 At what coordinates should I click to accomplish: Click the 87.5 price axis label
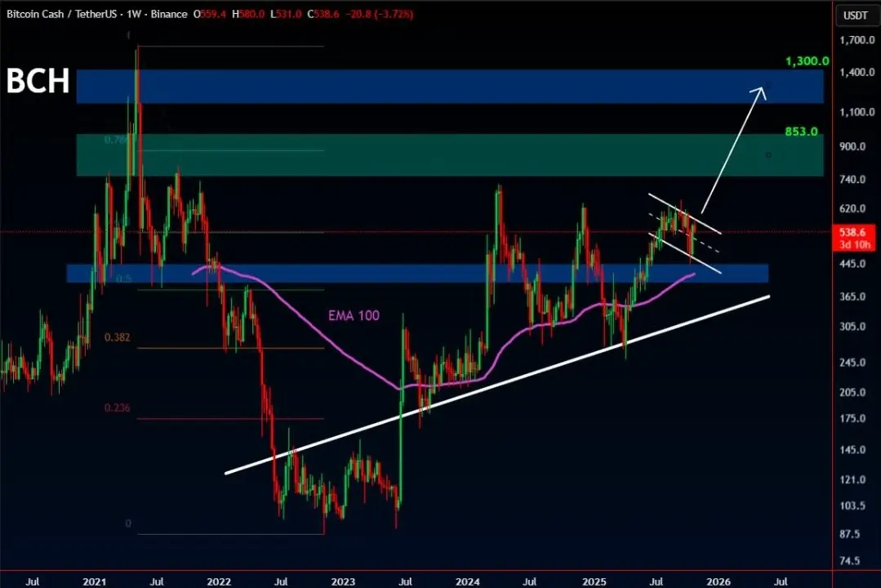point(849,534)
